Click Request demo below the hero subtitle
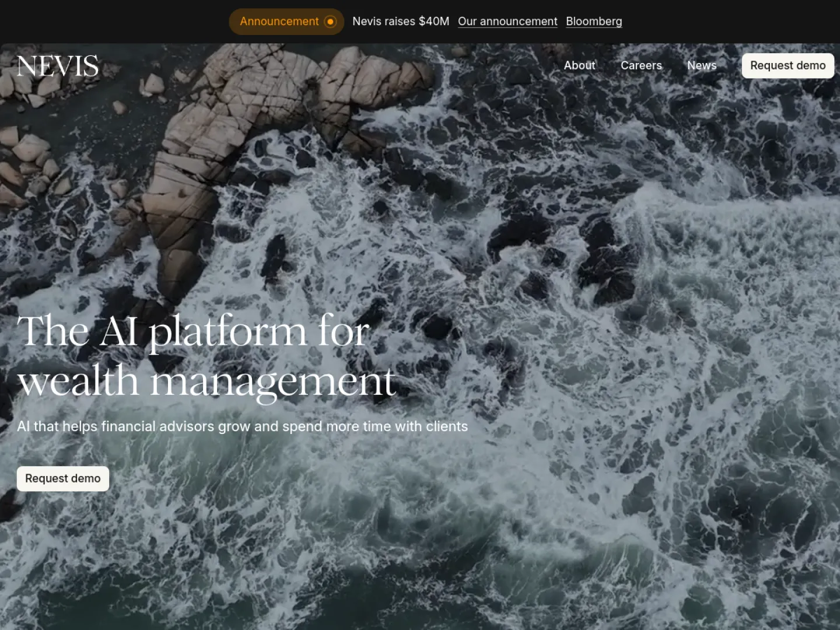 pyautogui.click(x=63, y=478)
